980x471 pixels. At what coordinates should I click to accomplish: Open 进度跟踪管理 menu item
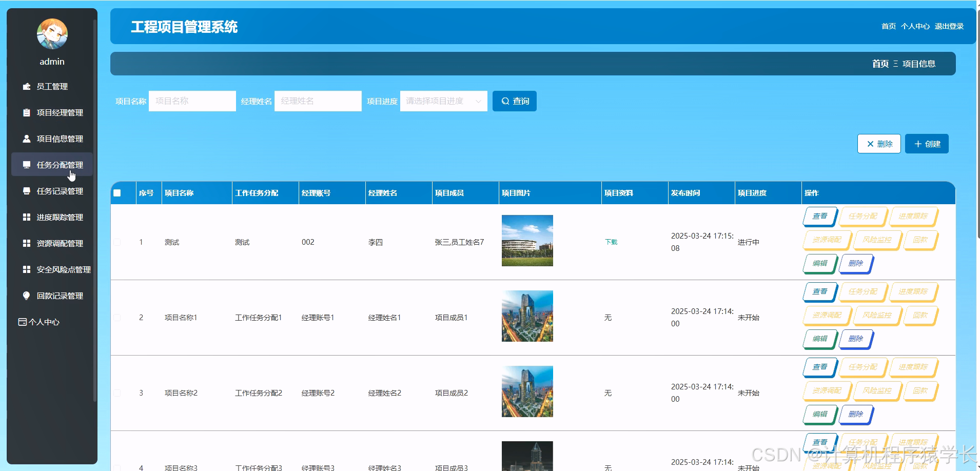click(52, 217)
